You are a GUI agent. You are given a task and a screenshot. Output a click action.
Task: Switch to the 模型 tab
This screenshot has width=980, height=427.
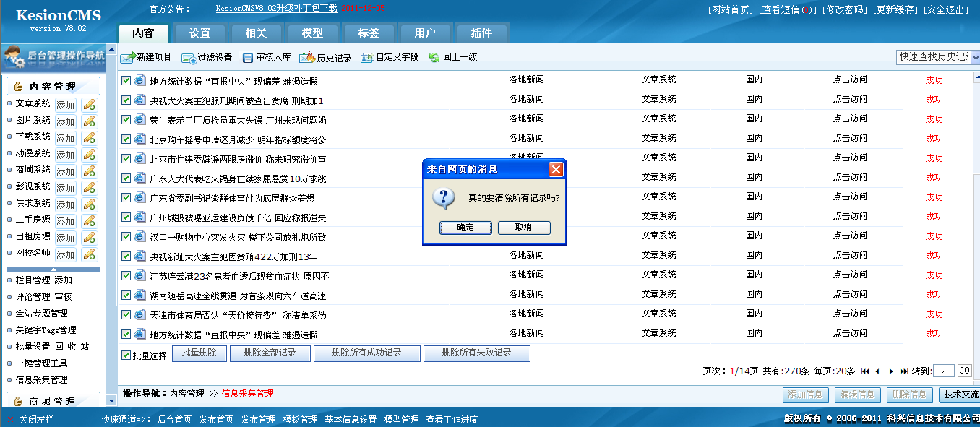point(313,33)
